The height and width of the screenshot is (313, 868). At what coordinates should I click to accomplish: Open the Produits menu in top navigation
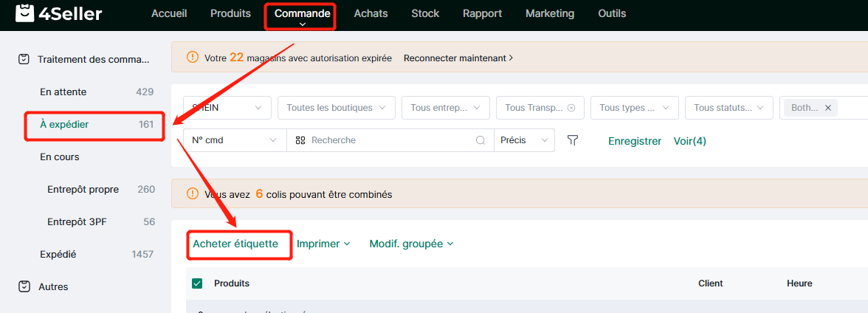[230, 13]
